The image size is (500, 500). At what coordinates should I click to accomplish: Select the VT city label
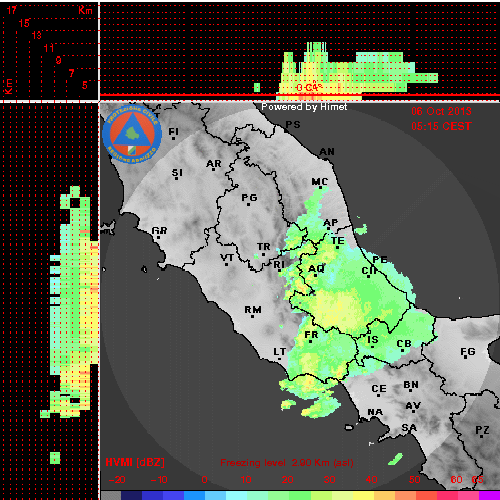227,257
